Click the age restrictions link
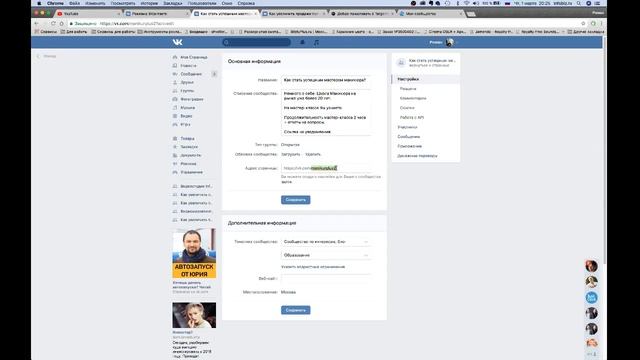Image resolution: width=640 pixels, height=360 pixels. (x=313, y=267)
